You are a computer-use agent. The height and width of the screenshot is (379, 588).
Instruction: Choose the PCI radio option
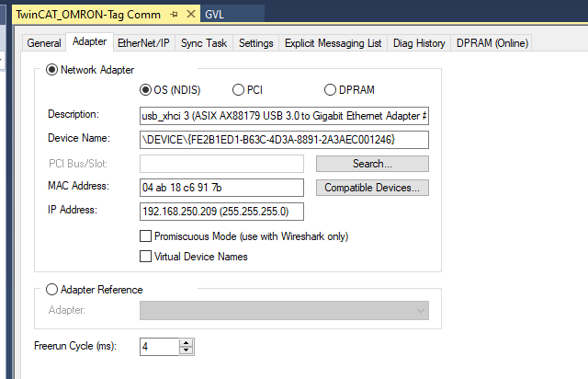(238, 90)
